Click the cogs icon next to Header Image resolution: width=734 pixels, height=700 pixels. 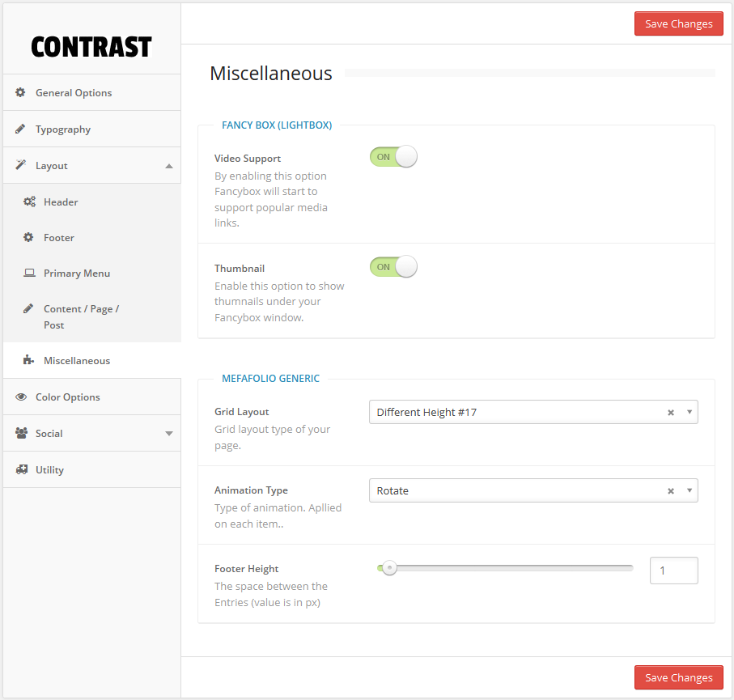(29, 202)
